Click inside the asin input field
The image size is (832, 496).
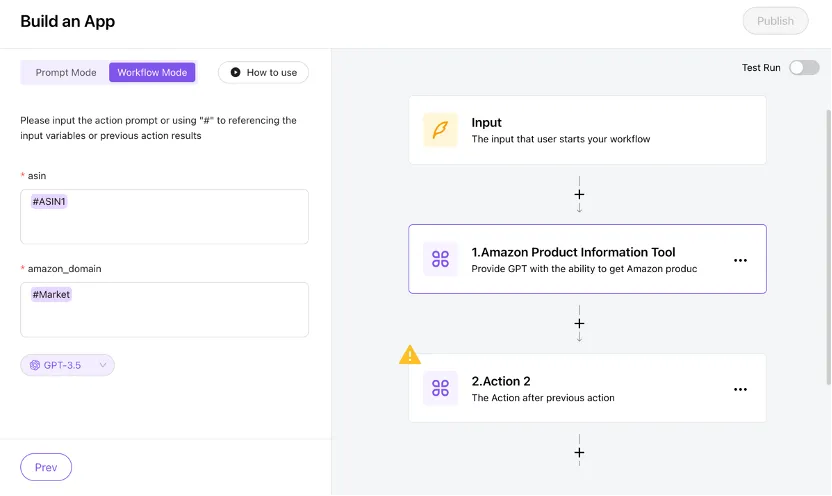164,216
